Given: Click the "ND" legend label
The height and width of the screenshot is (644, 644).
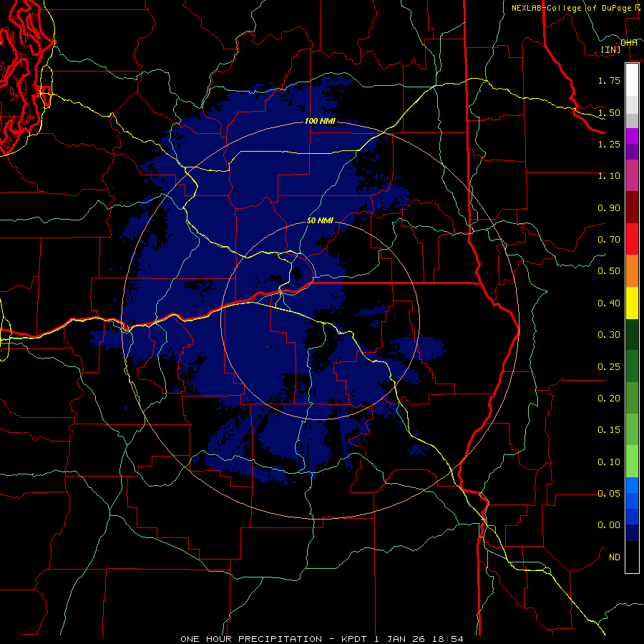Looking at the screenshot, I should 615,557.
